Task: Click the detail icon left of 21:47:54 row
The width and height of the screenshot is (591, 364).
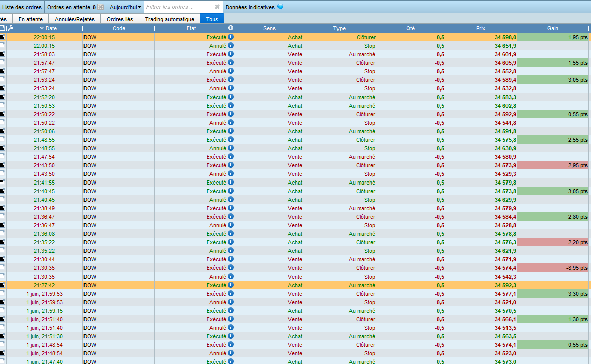Action: [x=2, y=156]
